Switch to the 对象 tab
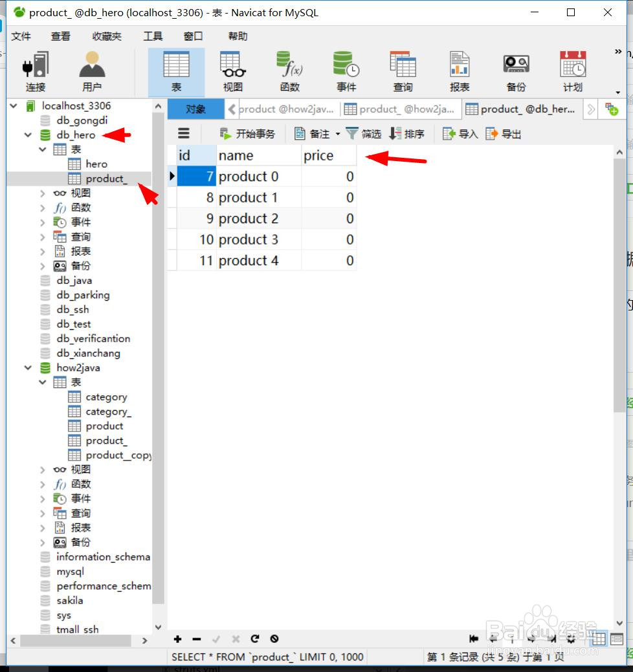The height and width of the screenshot is (672, 633). 195,109
